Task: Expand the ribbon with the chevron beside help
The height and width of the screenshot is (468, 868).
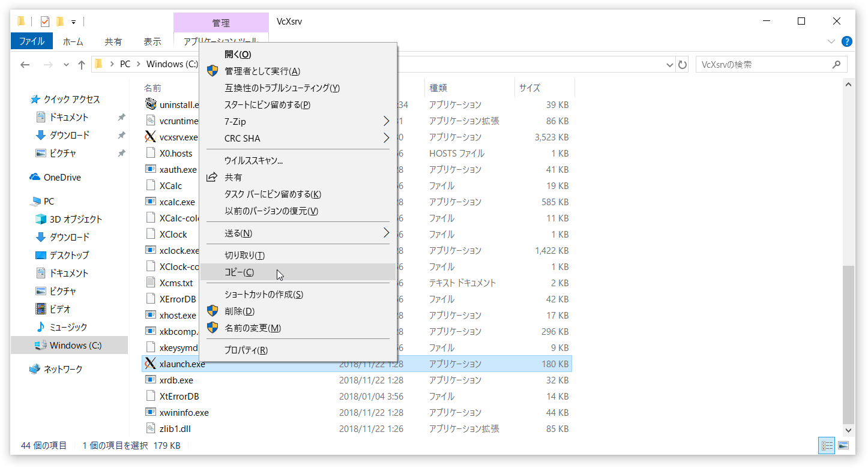Action: point(831,41)
